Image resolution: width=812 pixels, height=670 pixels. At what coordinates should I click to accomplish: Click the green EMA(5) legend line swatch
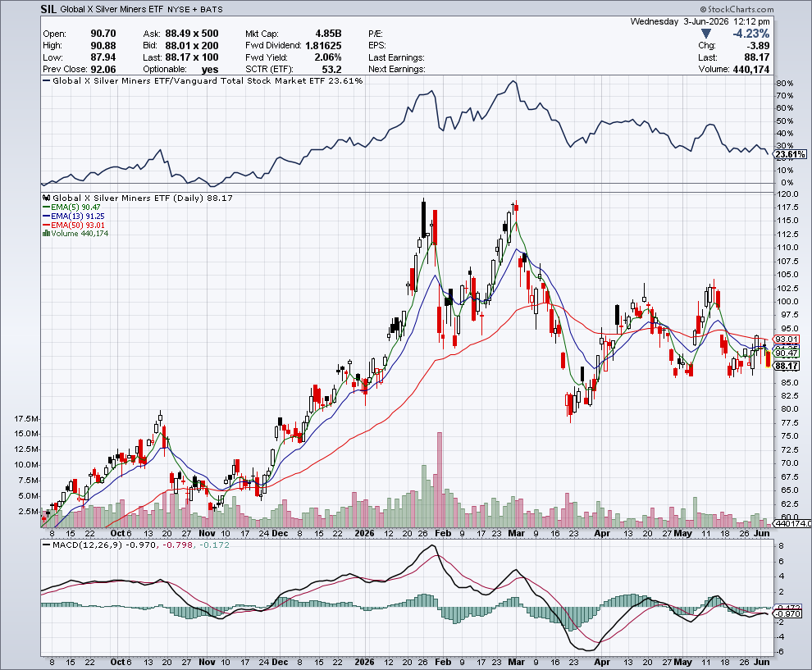pos(46,207)
